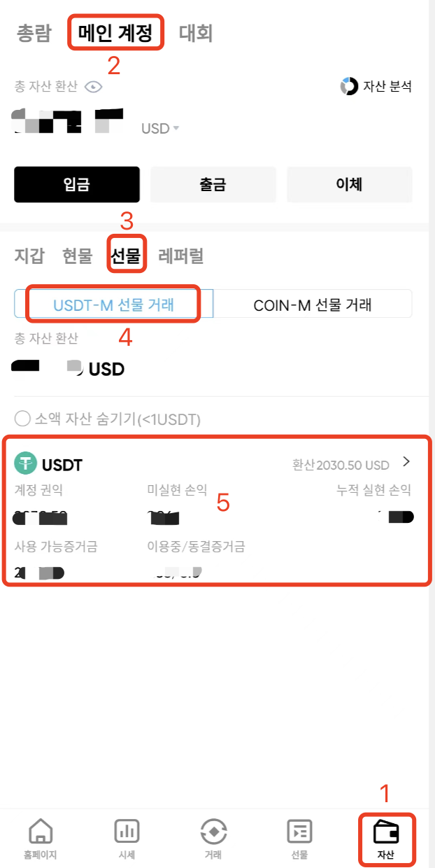The image size is (435, 868).
Task: Open the 자산 wallet icon
Action: click(386, 832)
